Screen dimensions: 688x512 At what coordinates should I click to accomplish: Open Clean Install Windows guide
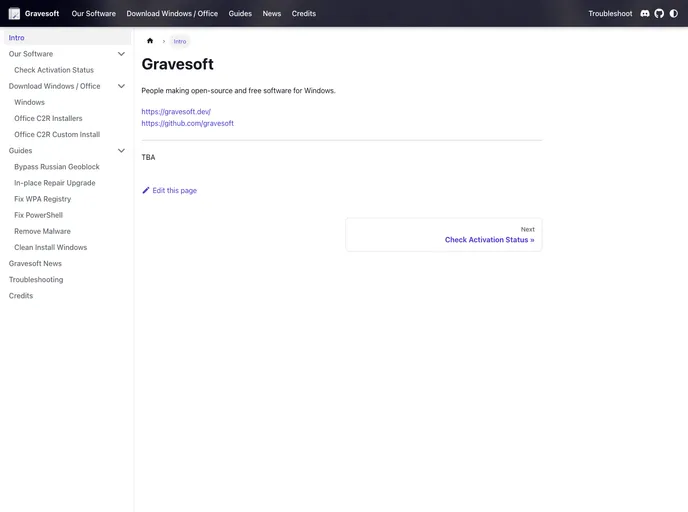[x=50, y=247]
